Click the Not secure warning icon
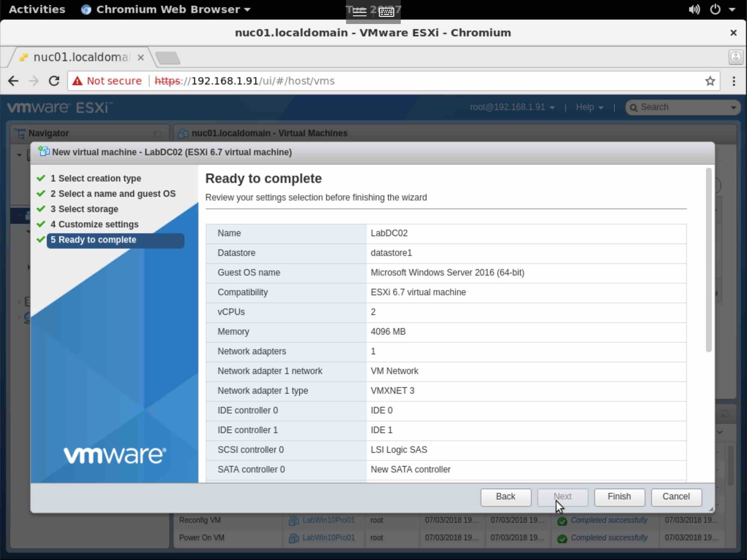This screenshot has height=560, width=747. 77,81
